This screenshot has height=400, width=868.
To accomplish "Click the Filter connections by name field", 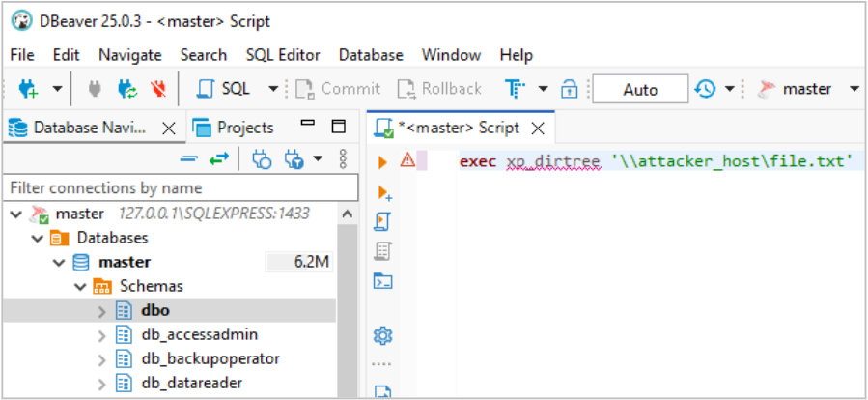I will [169, 187].
